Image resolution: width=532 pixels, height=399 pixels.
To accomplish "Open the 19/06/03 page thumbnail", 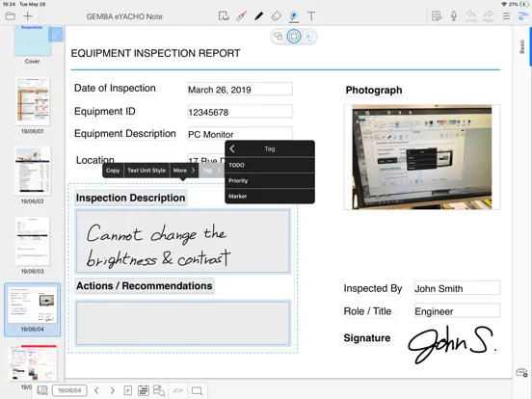I will [x=32, y=241].
